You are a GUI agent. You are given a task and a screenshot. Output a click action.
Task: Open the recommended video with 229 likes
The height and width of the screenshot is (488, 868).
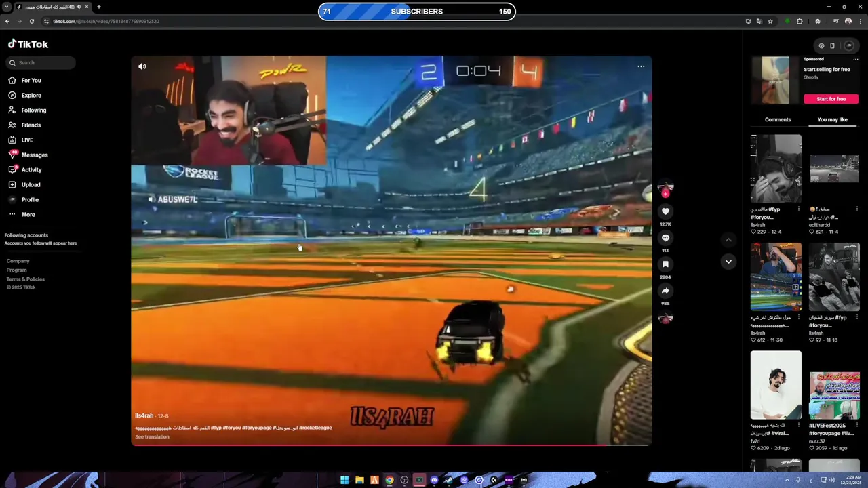click(776, 168)
